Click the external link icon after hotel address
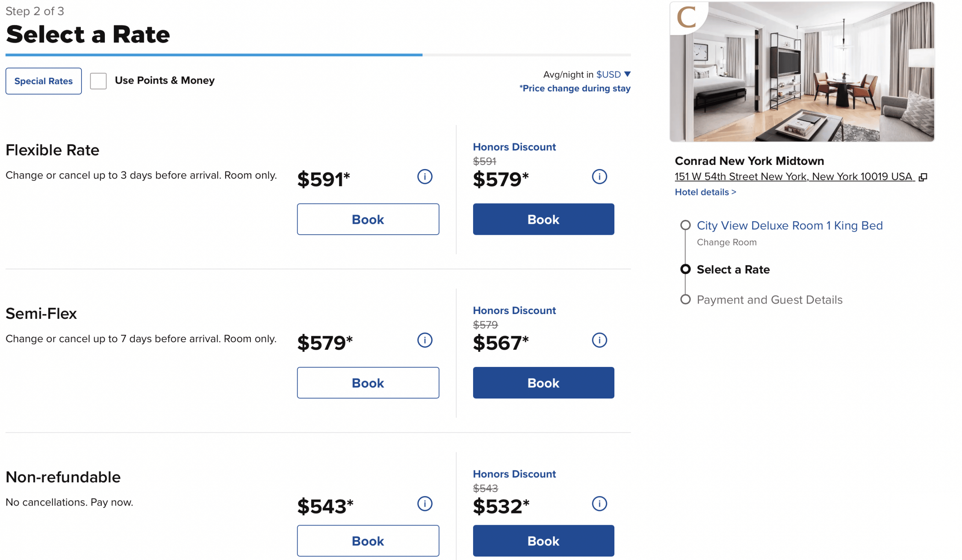 [x=922, y=177]
